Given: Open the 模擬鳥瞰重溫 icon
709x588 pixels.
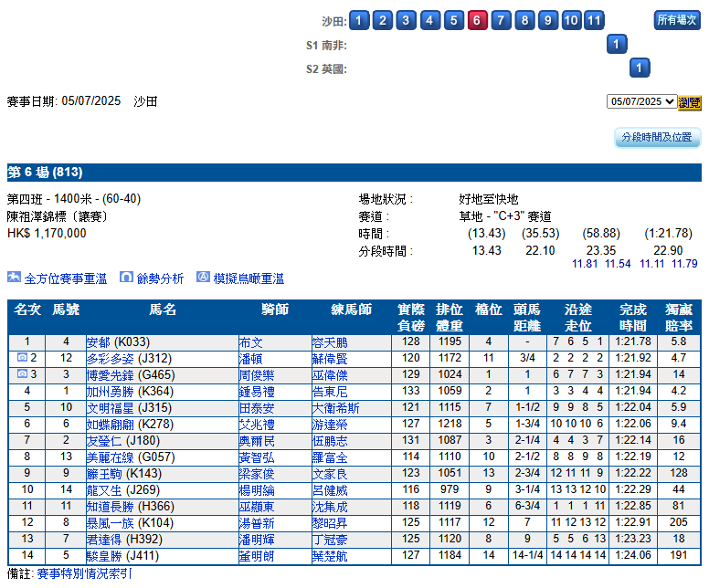Looking at the screenshot, I should [x=203, y=277].
